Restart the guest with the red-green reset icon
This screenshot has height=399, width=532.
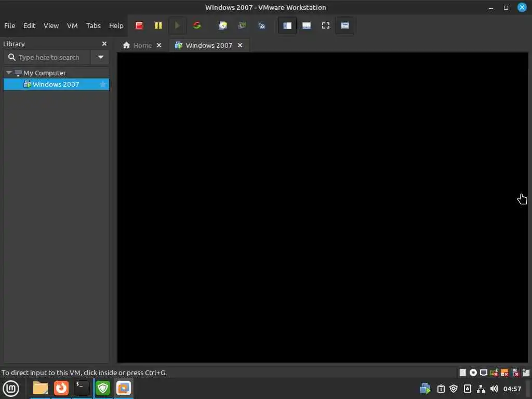click(196, 25)
